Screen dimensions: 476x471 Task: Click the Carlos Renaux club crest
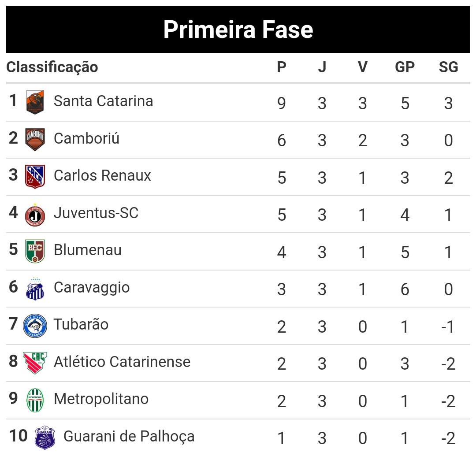pos(35,177)
